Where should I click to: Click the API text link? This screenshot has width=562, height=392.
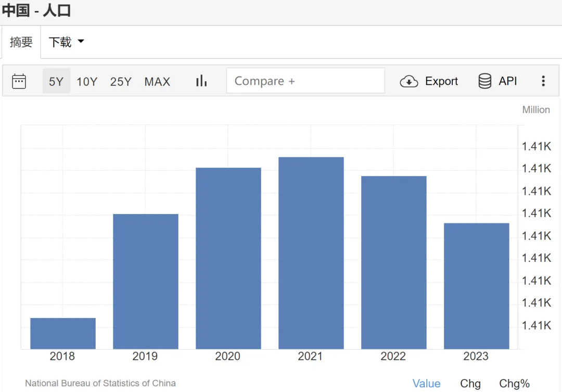click(508, 81)
